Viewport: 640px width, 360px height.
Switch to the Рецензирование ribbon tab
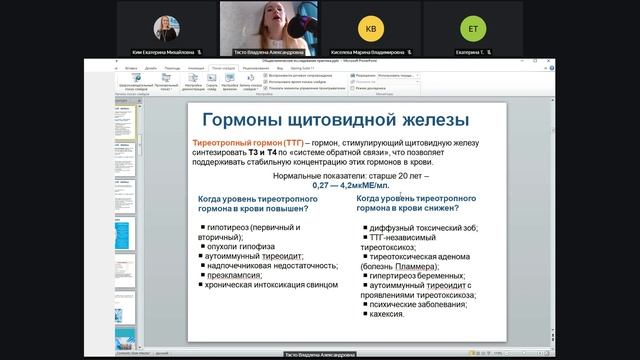click(x=256, y=68)
